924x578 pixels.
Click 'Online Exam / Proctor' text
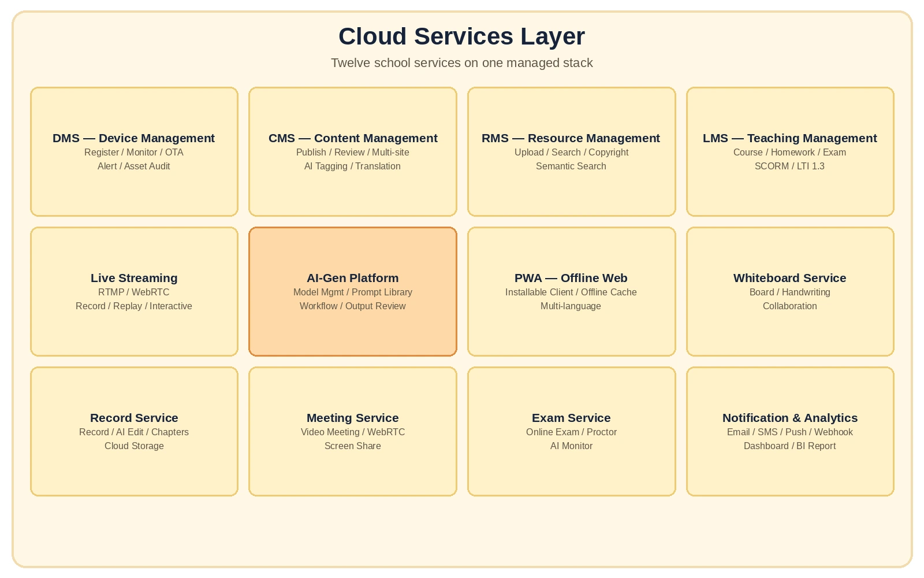click(x=571, y=432)
